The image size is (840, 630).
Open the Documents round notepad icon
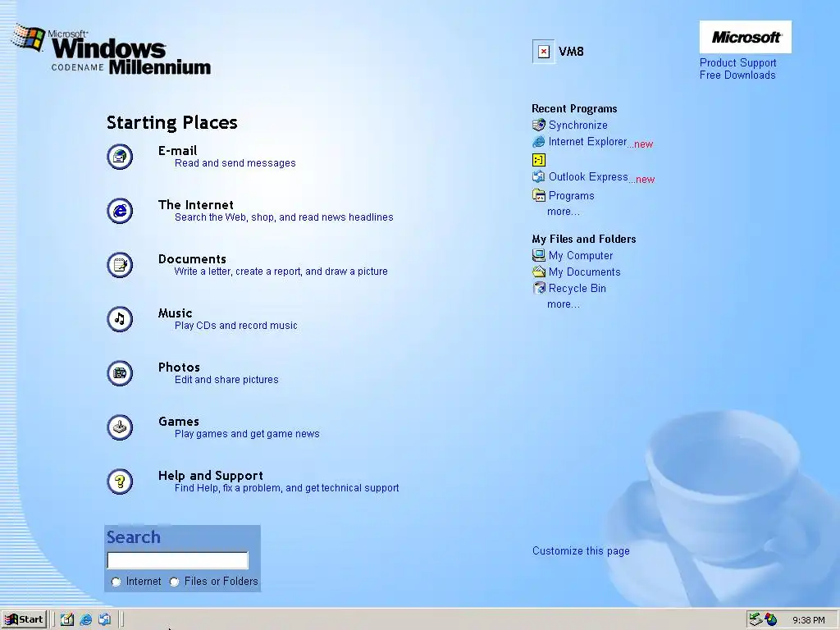pyautogui.click(x=120, y=265)
